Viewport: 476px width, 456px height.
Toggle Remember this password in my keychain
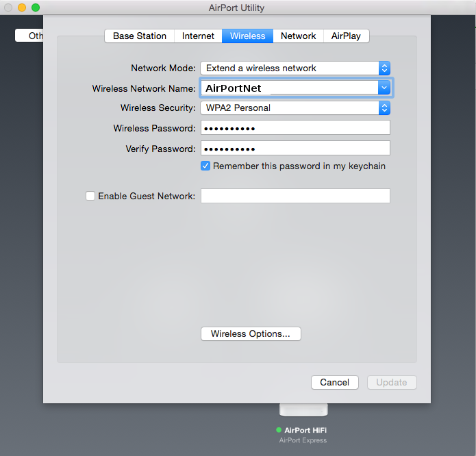point(205,166)
